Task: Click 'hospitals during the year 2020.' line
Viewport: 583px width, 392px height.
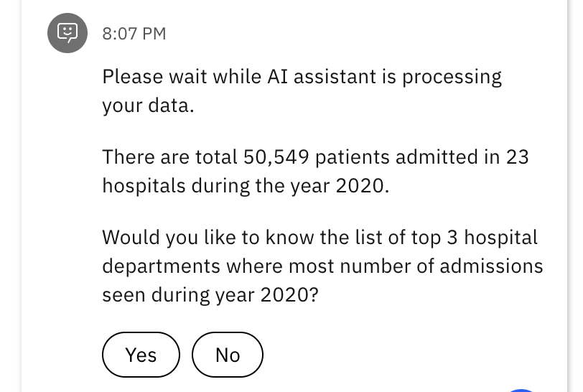Action: click(x=246, y=185)
